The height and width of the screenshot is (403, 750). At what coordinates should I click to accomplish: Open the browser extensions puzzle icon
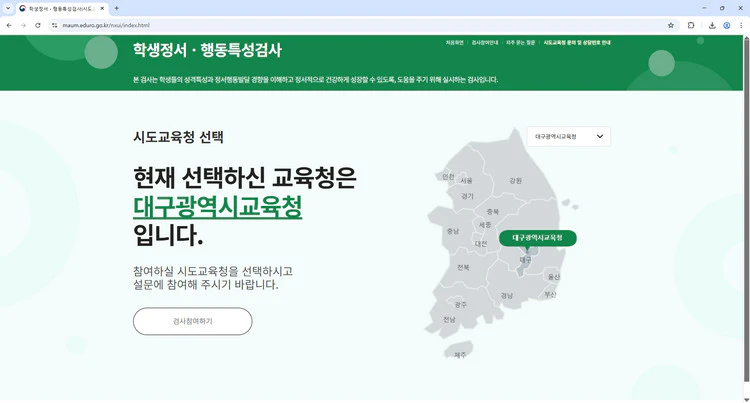click(x=691, y=25)
